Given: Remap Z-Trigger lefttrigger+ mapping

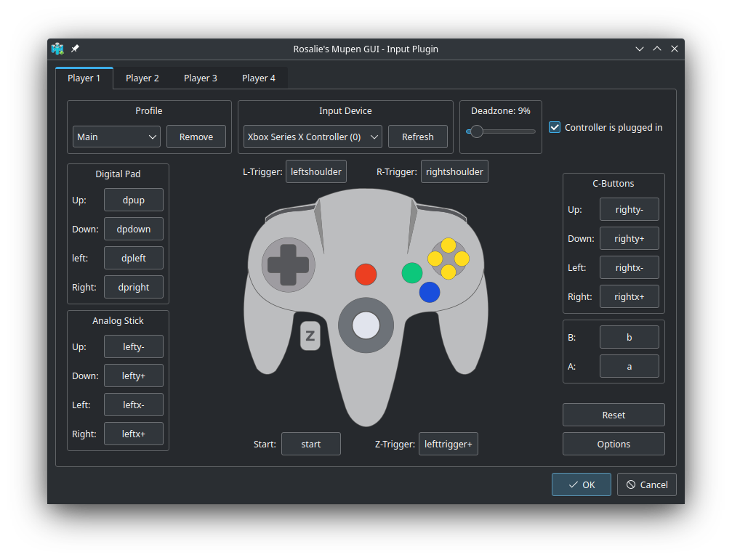Looking at the screenshot, I should point(449,444).
